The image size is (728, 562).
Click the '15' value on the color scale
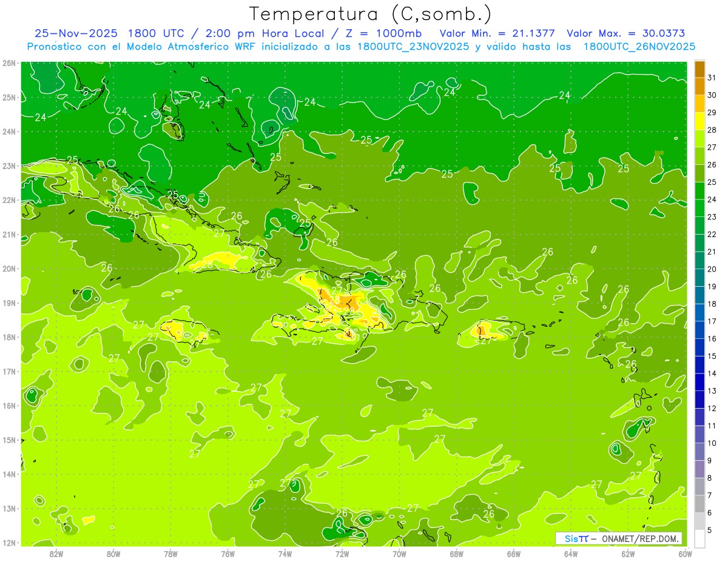712,356
